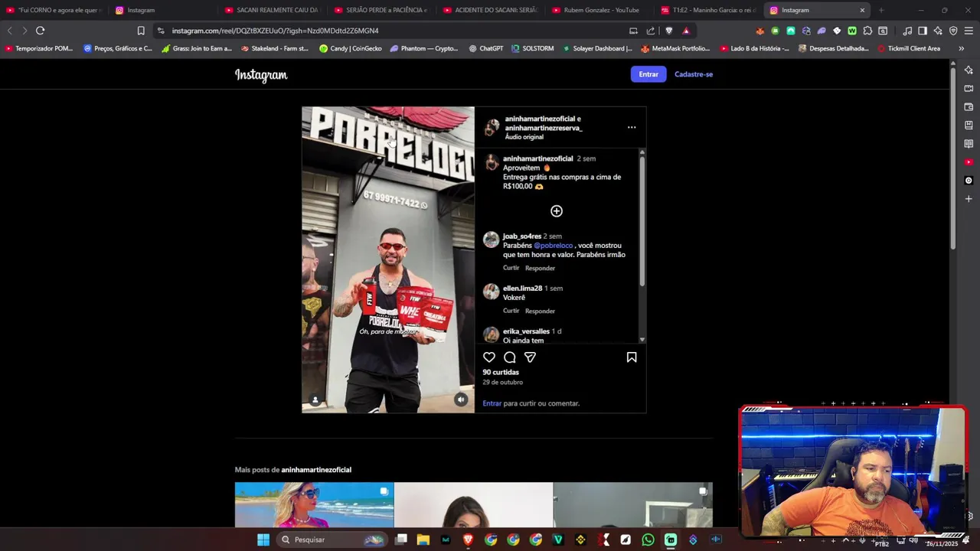Open the browser hamburger main menu

click(969, 31)
